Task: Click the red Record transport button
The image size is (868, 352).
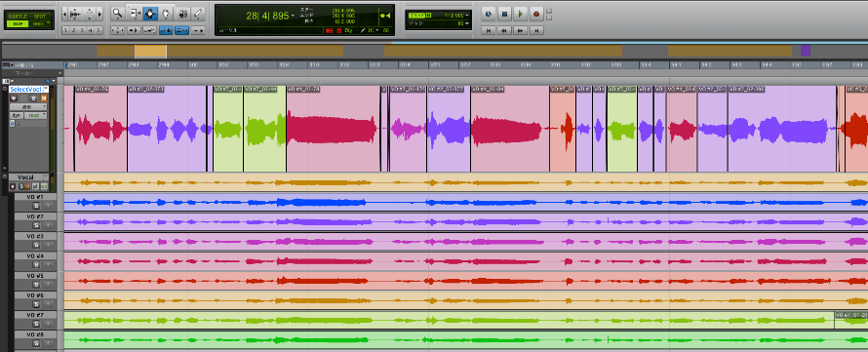Action: (536, 14)
